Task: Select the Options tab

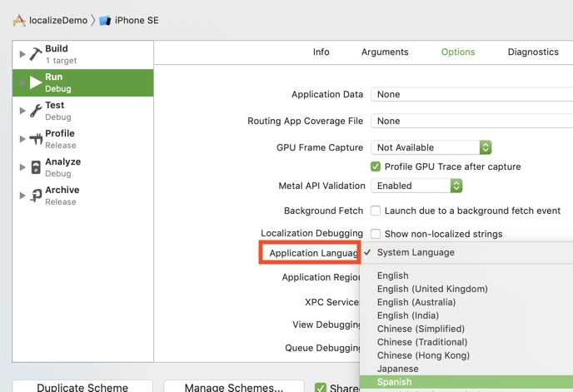Action: pos(458,52)
